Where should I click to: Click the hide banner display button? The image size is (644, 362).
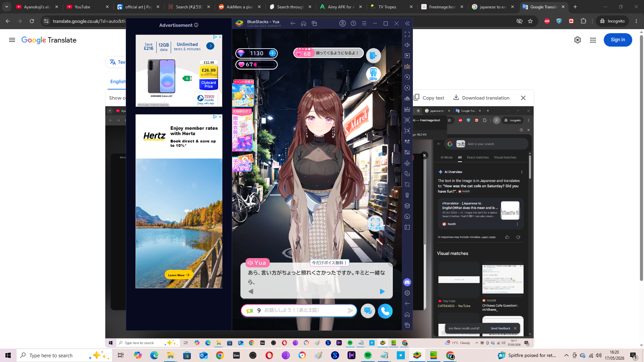tap(375, 224)
